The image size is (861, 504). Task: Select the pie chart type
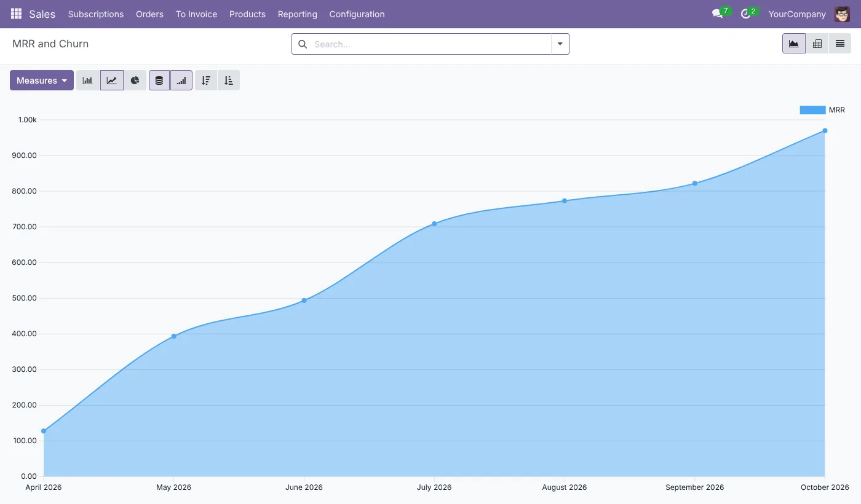135,81
